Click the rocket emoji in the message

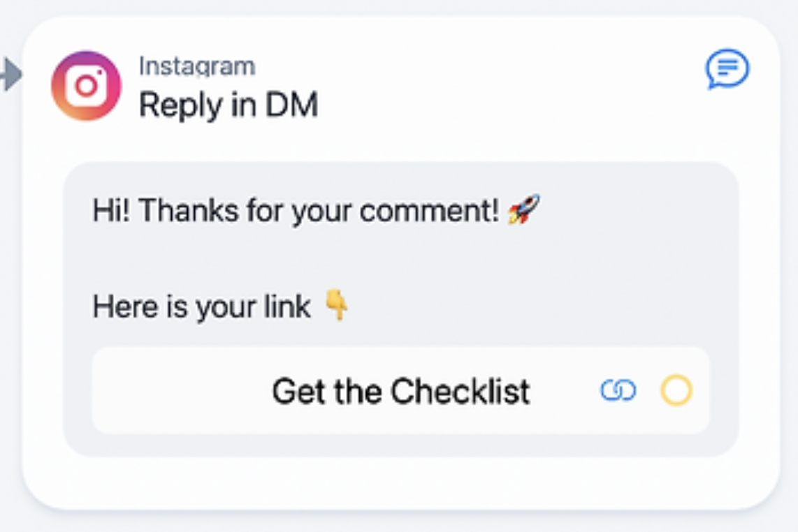coord(524,209)
